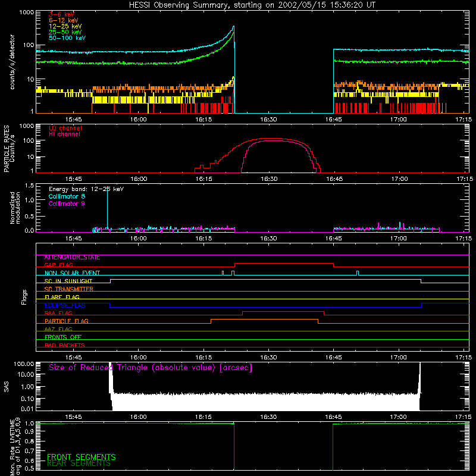Click the counts/s/detector axis label
The image size is (476, 476).
click(12, 62)
